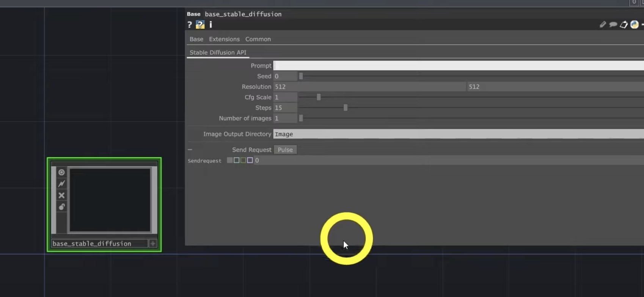Click the Cfg Scale parameter label

(x=258, y=97)
